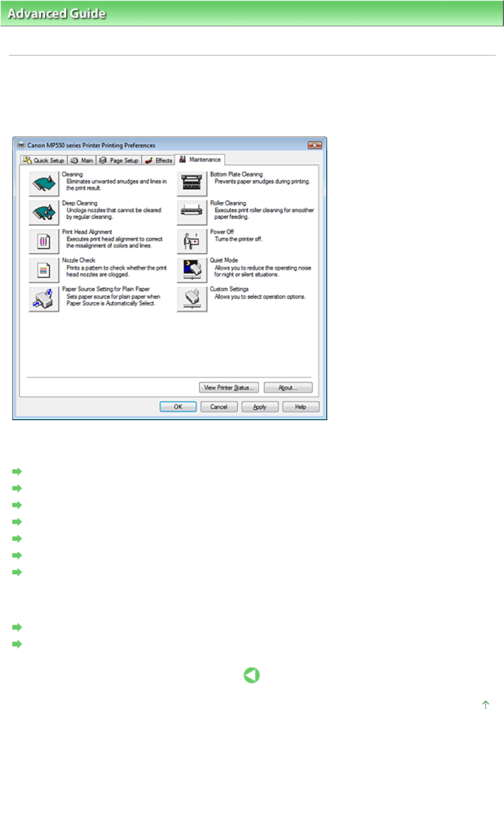Jump to page top with the small up arrow
This screenshot has width=504, height=823.
point(486,704)
